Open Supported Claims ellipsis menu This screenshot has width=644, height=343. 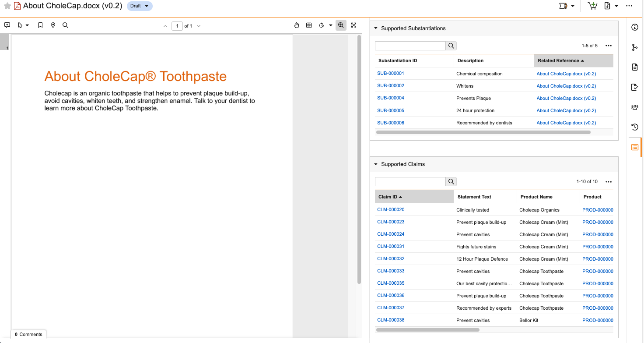(x=609, y=181)
